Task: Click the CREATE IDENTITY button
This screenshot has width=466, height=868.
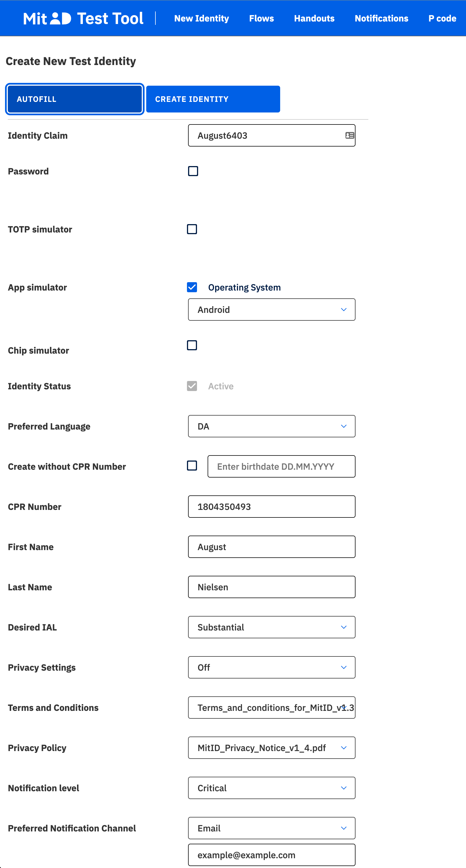Action: (x=213, y=99)
